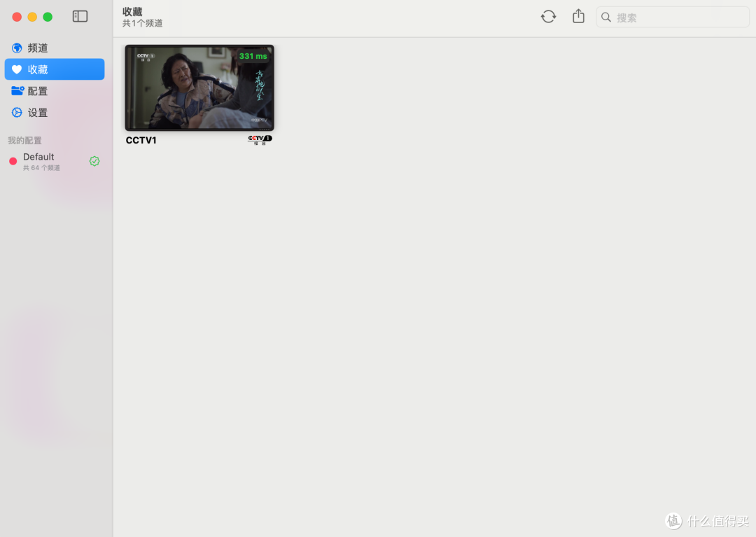This screenshot has width=756, height=537.
Task: Click the magnifier icon in the search field
Action: [606, 17]
